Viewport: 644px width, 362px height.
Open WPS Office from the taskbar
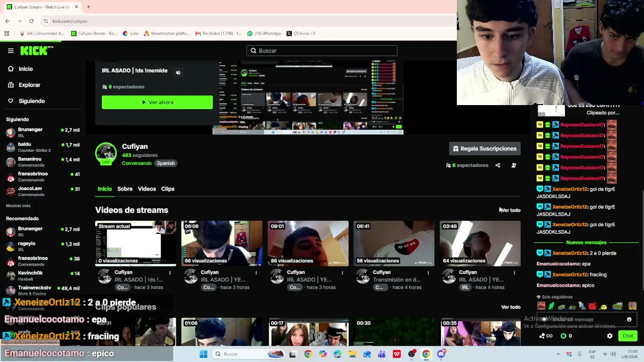click(x=396, y=354)
